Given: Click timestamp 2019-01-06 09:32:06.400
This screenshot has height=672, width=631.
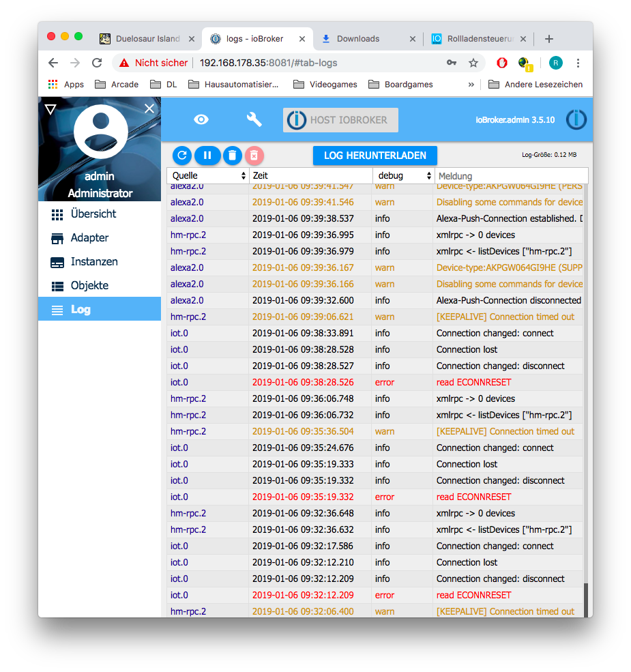Looking at the screenshot, I should coord(303,611).
